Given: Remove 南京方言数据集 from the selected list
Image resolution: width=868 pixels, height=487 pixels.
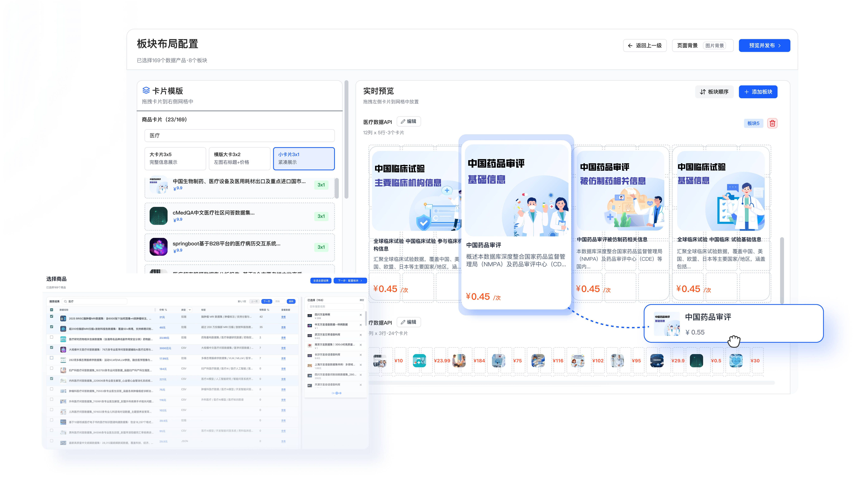Looking at the screenshot, I should [x=361, y=345].
